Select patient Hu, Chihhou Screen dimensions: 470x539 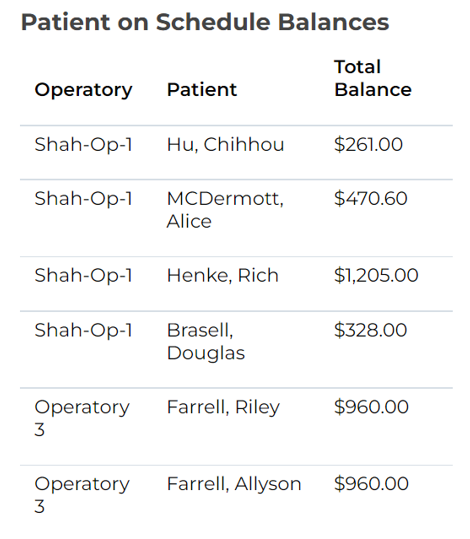(x=225, y=144)
